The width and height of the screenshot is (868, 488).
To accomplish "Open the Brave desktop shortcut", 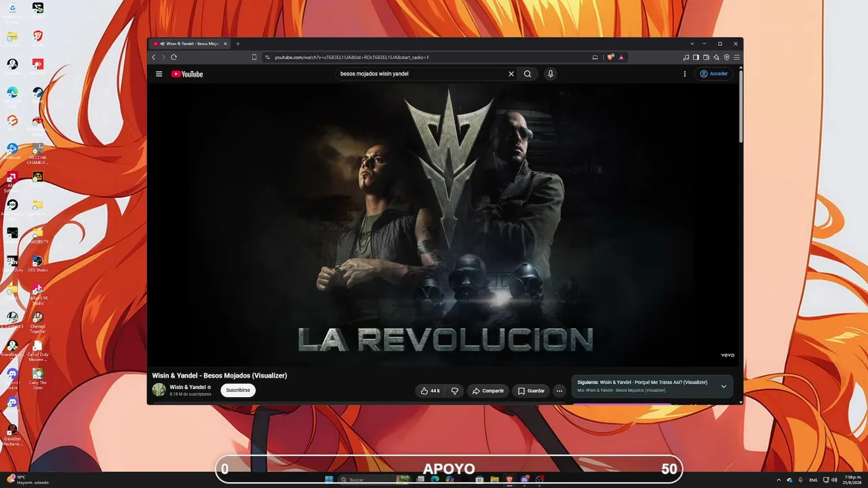I will [x=38, y=37].
